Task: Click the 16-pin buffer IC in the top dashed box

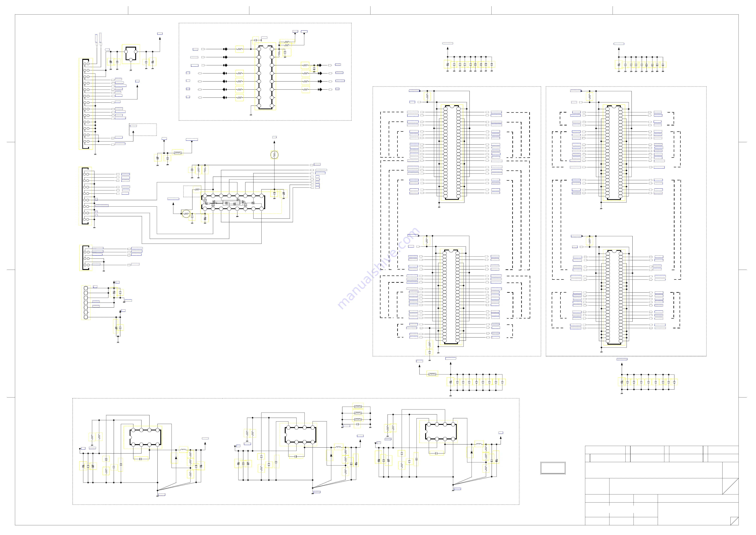Action: (x=265, y=77)
